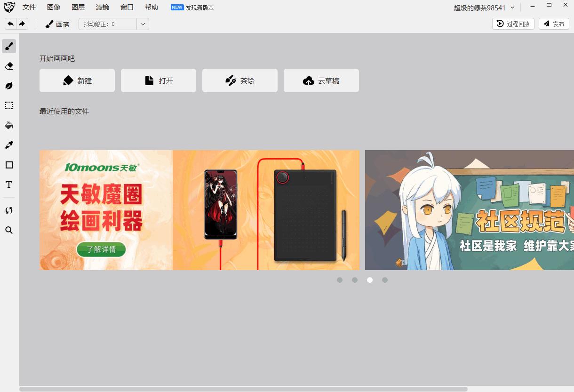Click the 云草稿 button
This screenshot has height=392, width=574.
tap(321, 80)
